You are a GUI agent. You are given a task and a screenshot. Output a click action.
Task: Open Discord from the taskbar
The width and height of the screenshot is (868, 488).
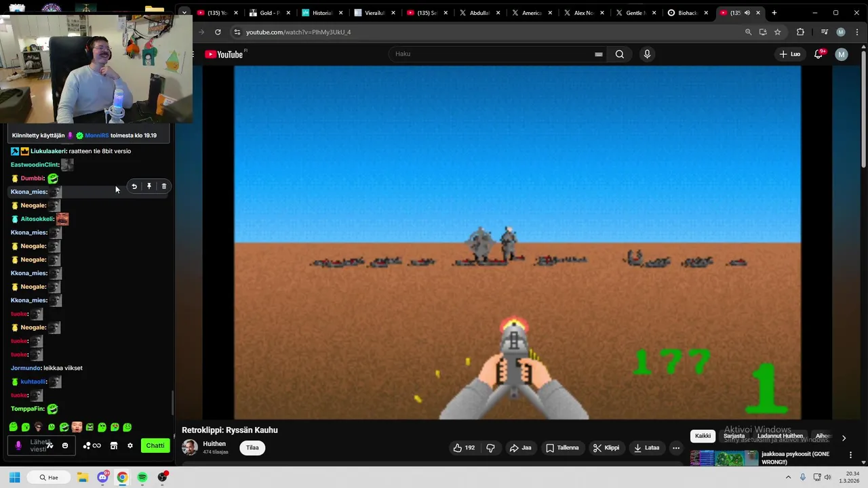pos(102,477)
